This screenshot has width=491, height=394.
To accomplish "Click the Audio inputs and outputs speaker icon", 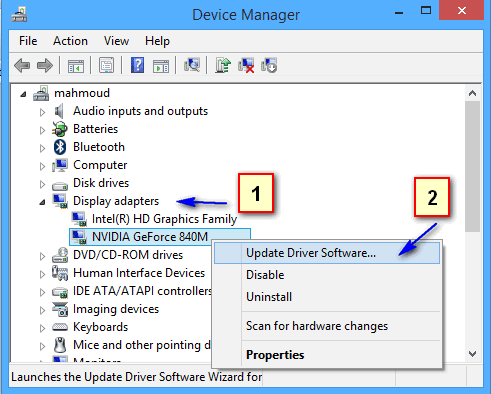I will click(x=59, y=111).
